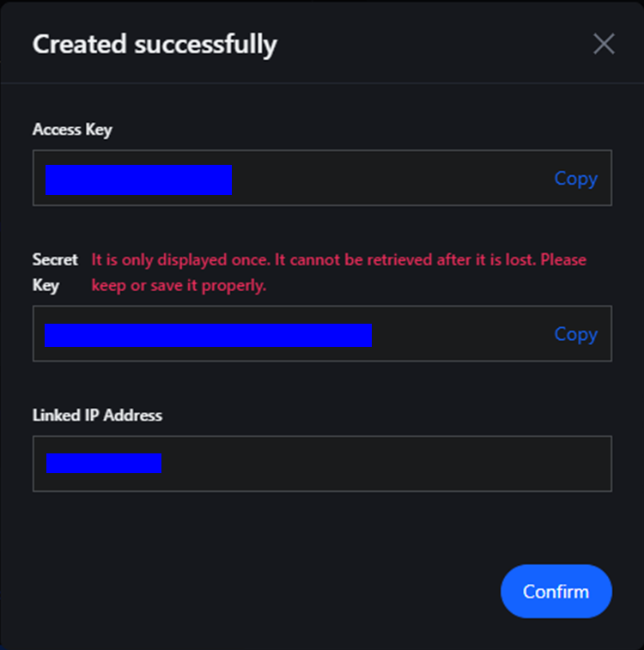
Task: Copy the Secret Key value
Action: [576, 334]
